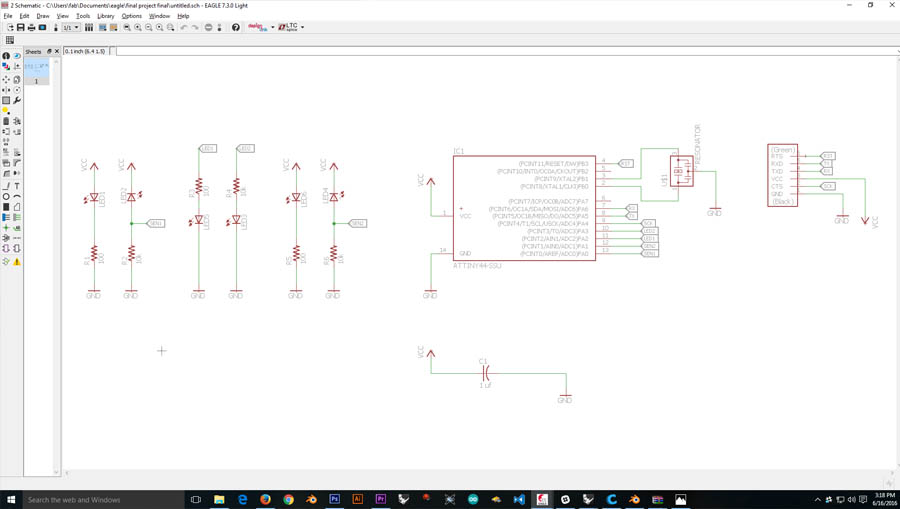Viewport: 900px width, 509px height.
Task: Open the Tools menu
Action: (83, 16)
